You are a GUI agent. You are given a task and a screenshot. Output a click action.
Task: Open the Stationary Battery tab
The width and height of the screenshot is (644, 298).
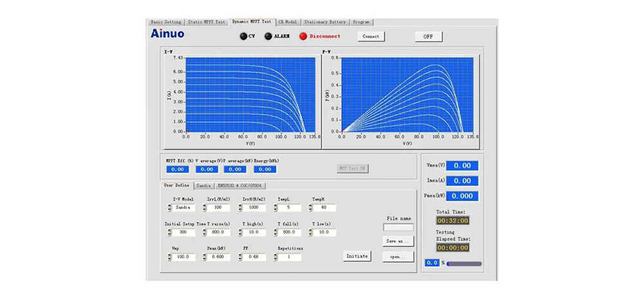click(325, 22)
